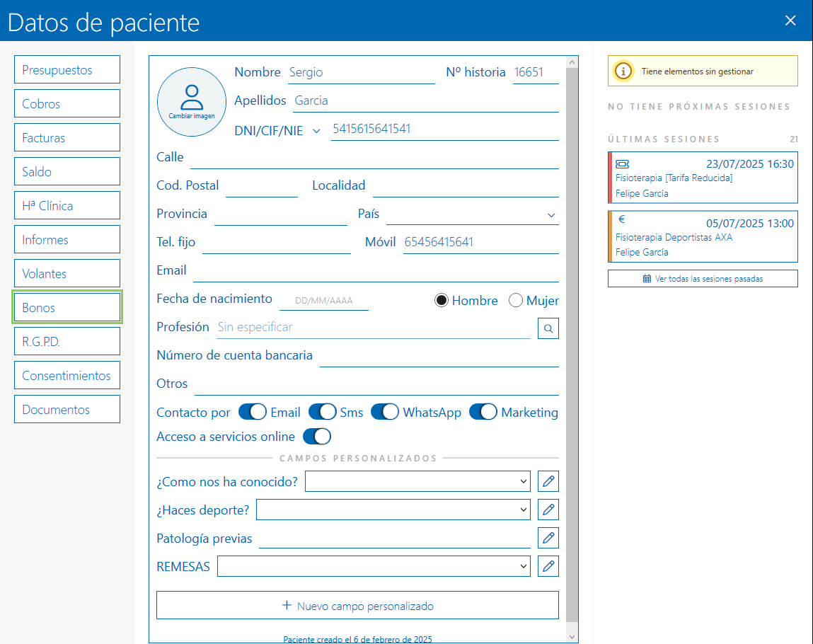Expand the DNI/CIF/NIE document type chevron
This screenshot has width=813, height=644.
pos(316,130)
